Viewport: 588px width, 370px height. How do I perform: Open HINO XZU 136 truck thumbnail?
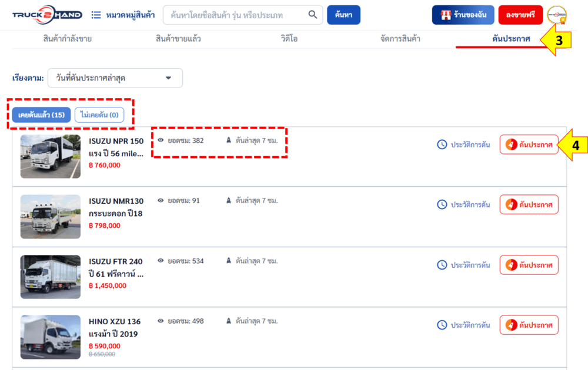(x=50, y=337)
